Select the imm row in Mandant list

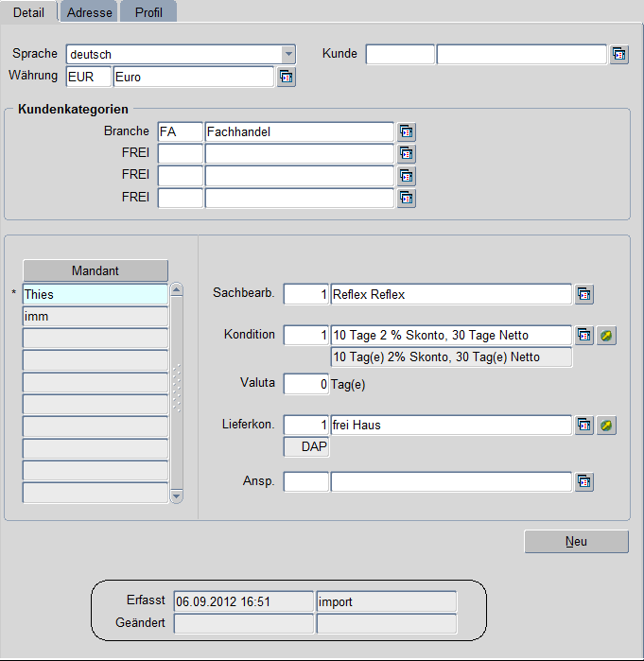tap(95, 317)
